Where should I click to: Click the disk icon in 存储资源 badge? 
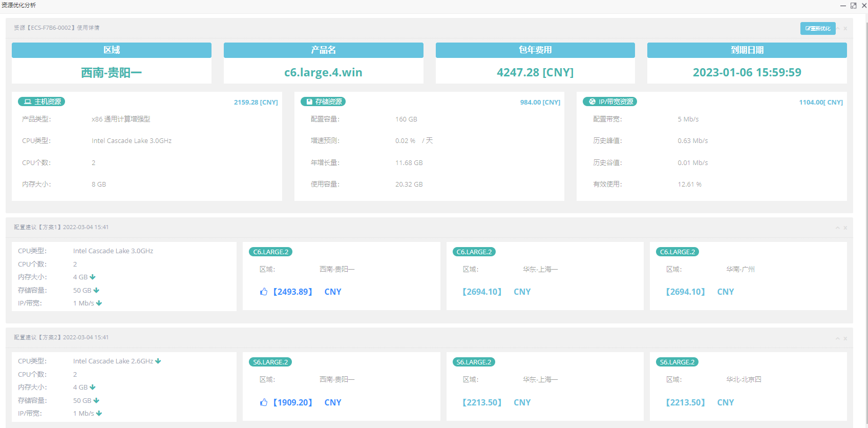click(x=309, y=102)
